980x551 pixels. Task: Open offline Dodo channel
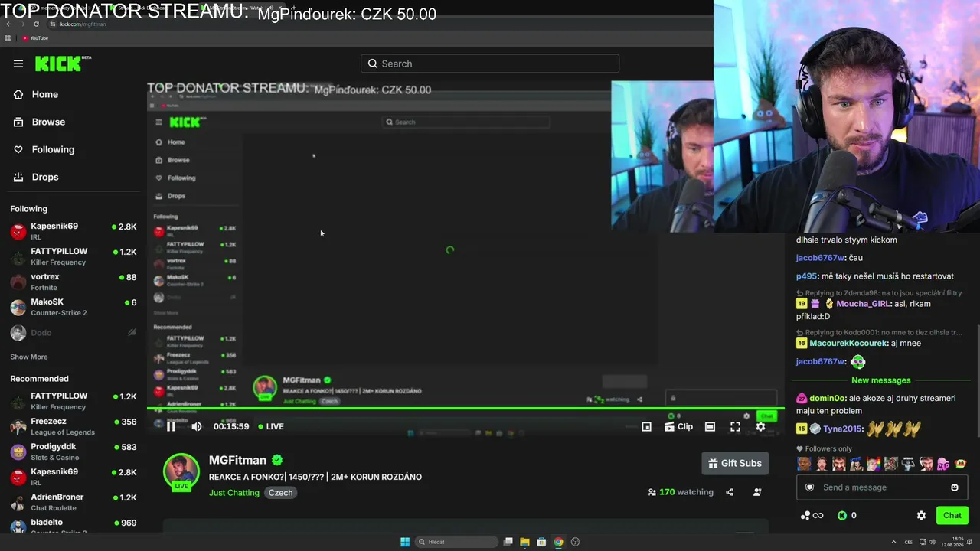pos(73,333)
